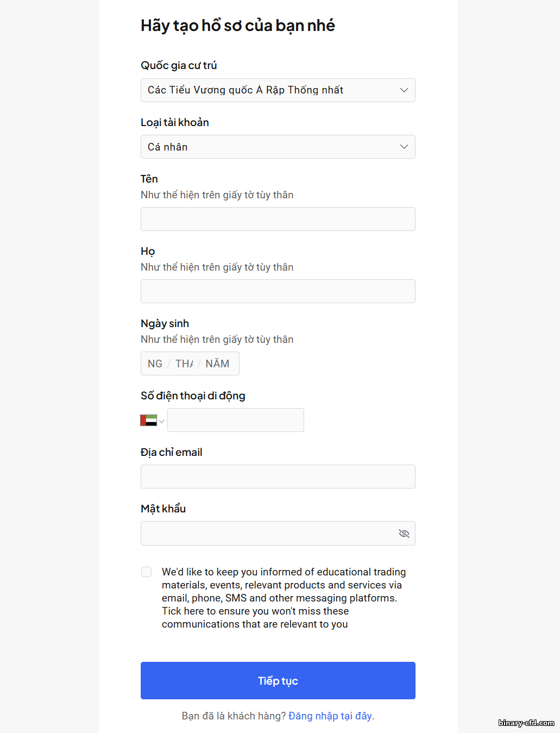Focus the Mật khẩu password field

[x=266, y=534]
